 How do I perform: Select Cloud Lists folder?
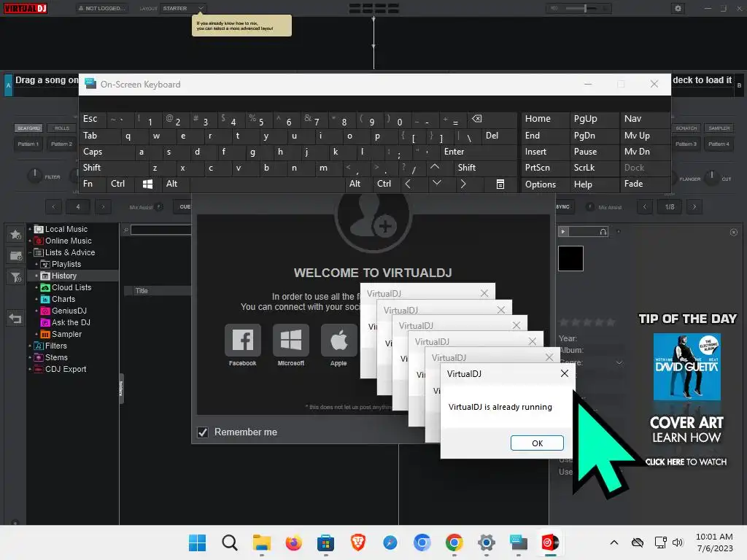(71, 287)
